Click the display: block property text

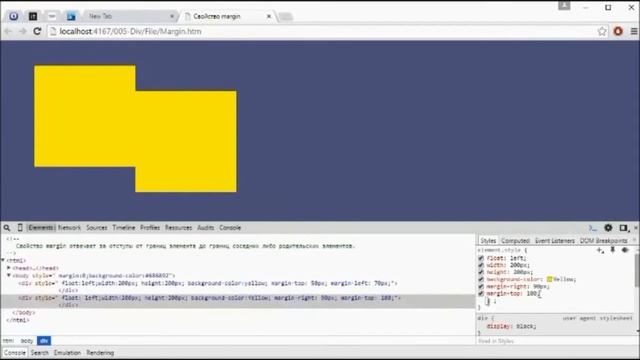[x=511, y=326]
